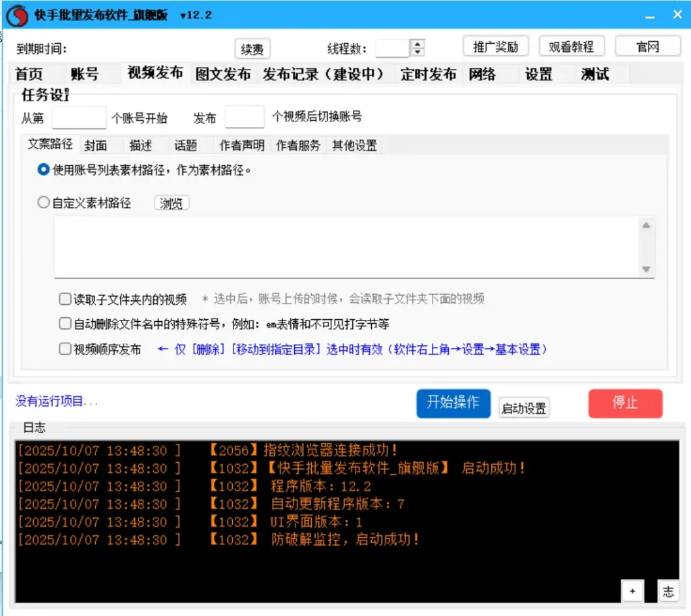Viewport: 691px width, 616px height.
Task: Click the Kuaishou app logo icon
Action: [16, 16]
